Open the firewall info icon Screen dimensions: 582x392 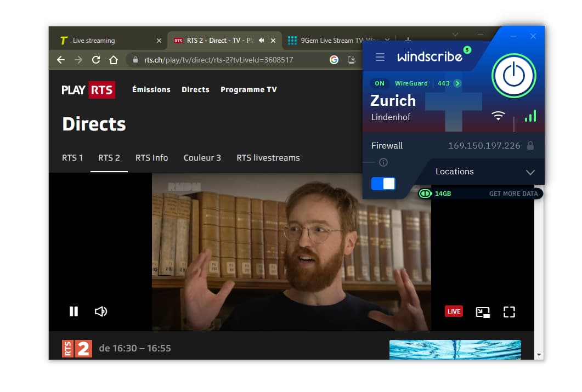pos(383,162)
